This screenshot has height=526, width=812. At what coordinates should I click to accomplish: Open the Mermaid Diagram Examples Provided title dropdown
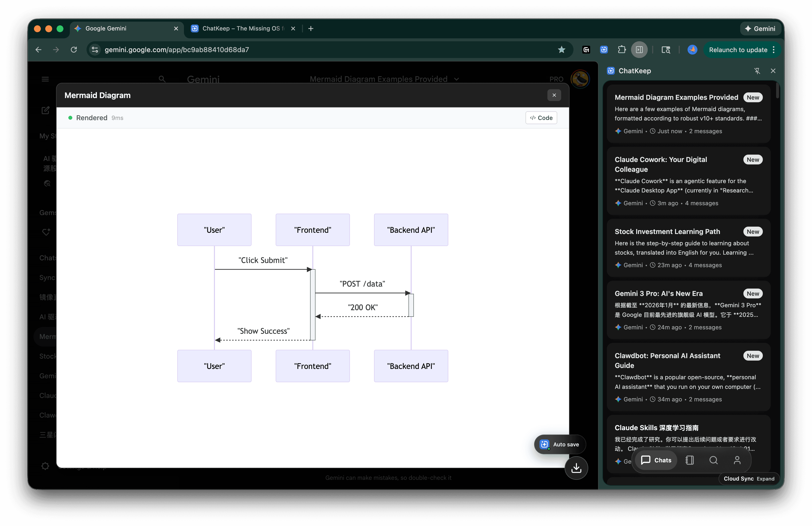456,79
